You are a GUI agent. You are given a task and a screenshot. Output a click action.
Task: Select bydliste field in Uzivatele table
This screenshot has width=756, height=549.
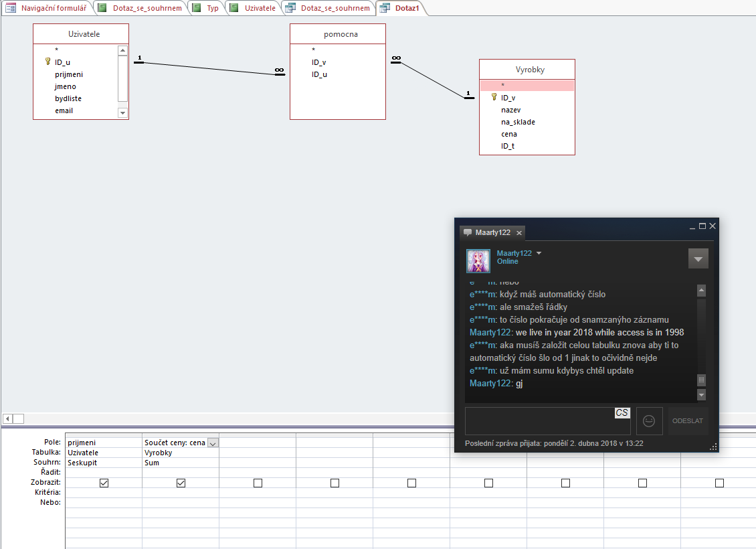point(68,98)
